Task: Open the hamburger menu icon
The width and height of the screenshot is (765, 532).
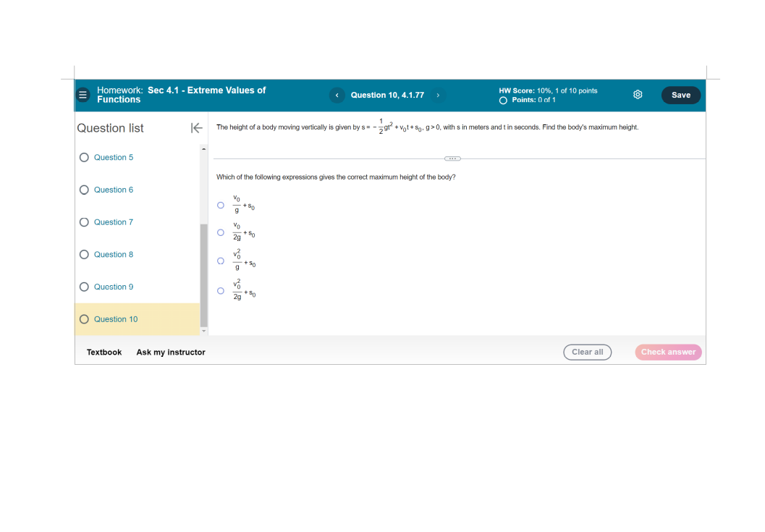Action: (x=83, y=95)
